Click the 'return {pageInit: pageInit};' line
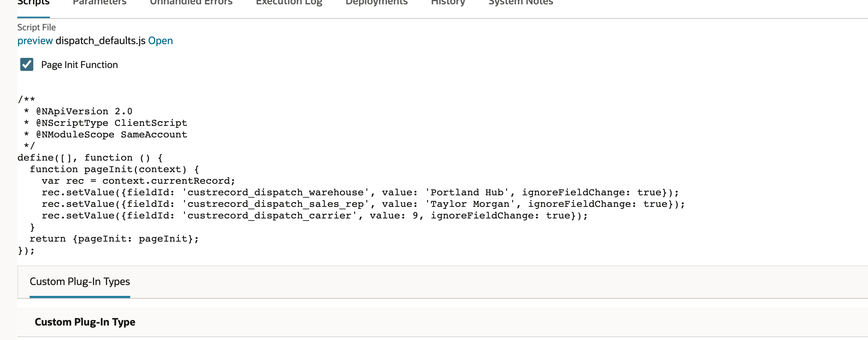This screenshot has height=340, width=868. point(114,239)
